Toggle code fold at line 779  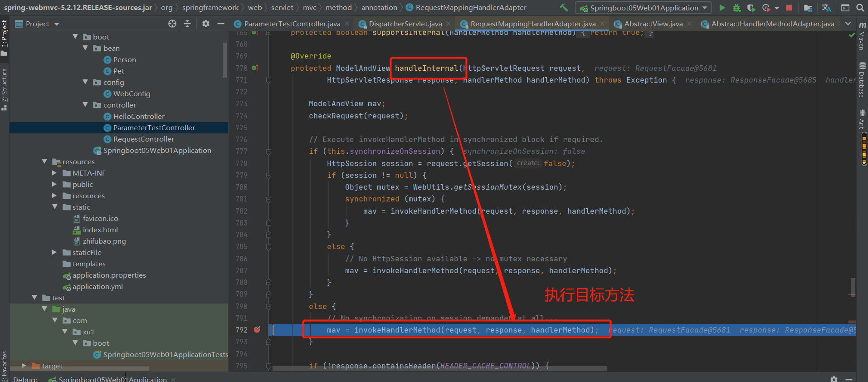(268, 175)
